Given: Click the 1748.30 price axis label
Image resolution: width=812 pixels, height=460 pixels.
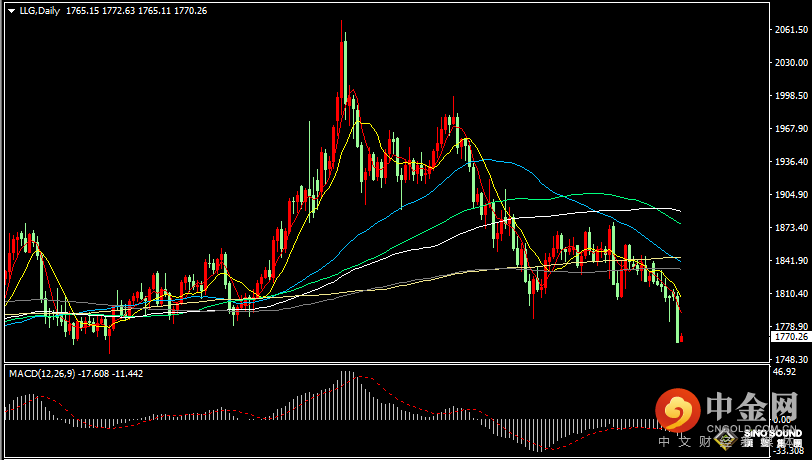Looking at the screenshot, I should click(x=791, y=359).
